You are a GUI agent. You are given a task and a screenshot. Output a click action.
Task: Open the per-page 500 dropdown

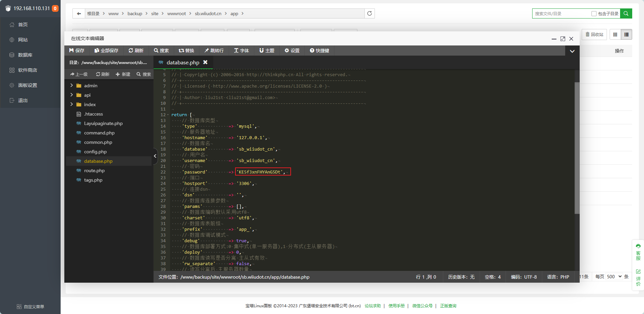(x=614, y=277)
